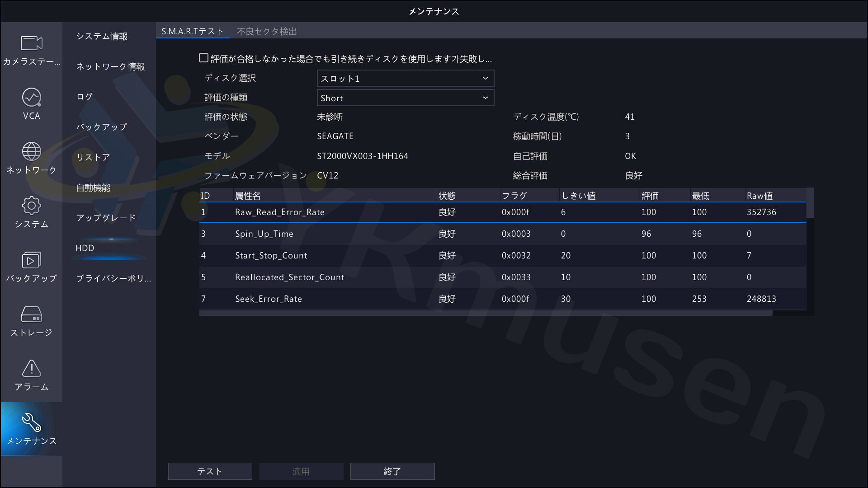
Task: Select the メンテナンス wrench icon
Action: coord(31,428)
